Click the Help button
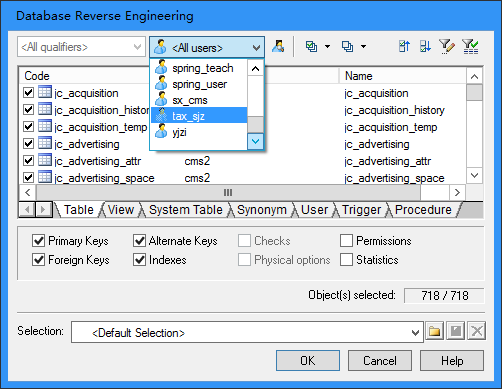The height and width of the screenshot is (389, 502). pos(452,360)
